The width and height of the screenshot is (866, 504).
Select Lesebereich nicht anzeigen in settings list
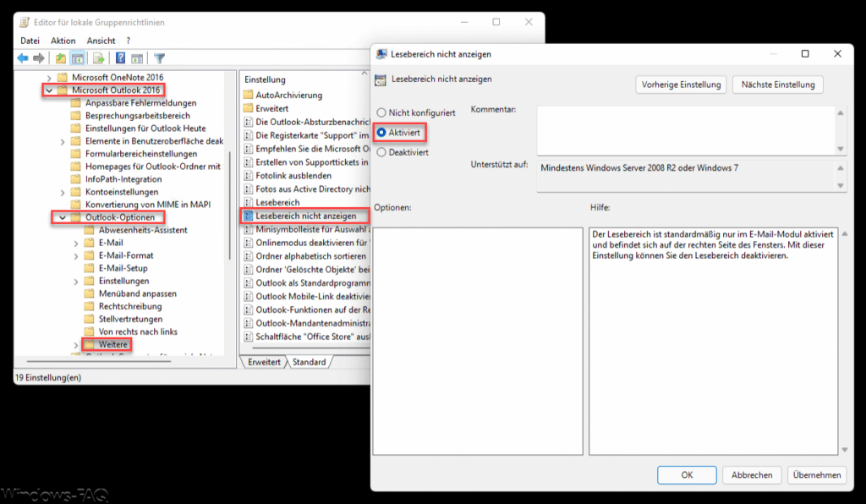(x=306, y=216)
